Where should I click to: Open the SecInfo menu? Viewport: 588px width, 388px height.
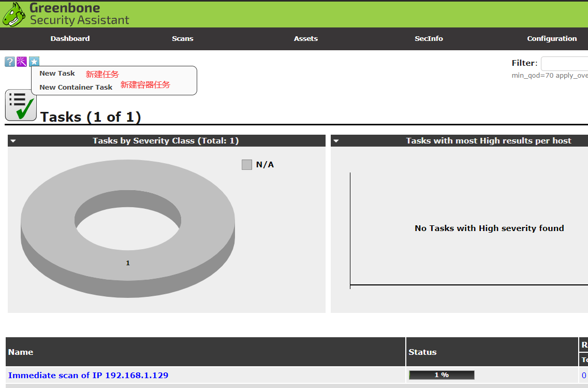click(x=429, y=39)
